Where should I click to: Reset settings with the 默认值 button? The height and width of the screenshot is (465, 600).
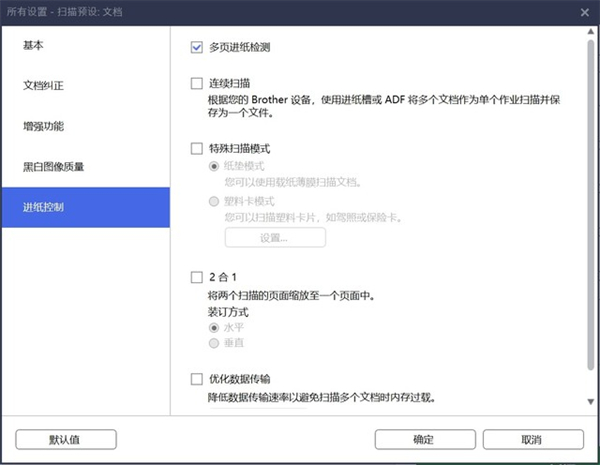pos(66,439)
